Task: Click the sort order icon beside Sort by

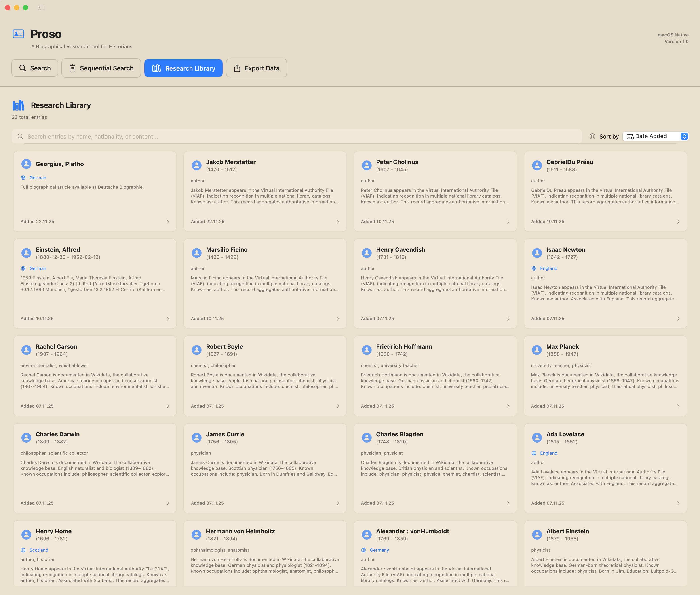Action: pos(592,136)
